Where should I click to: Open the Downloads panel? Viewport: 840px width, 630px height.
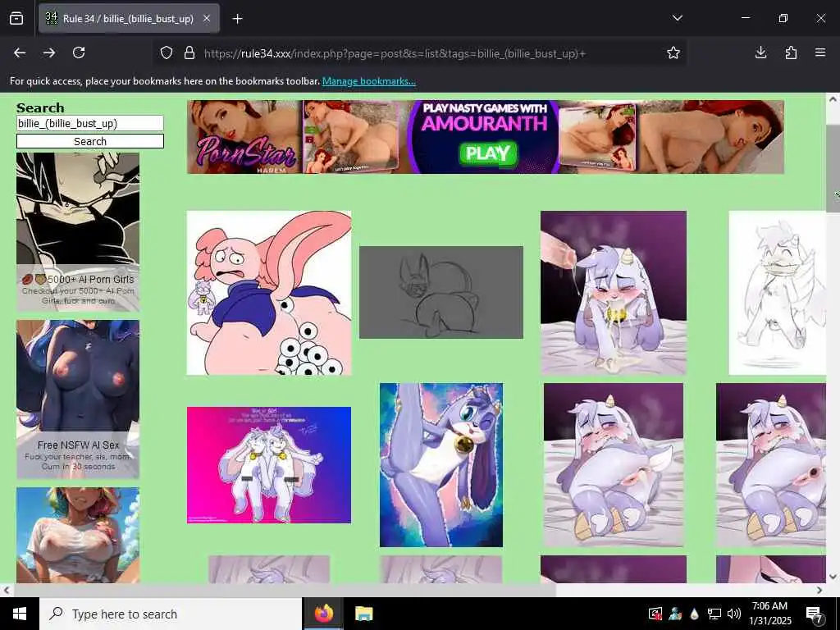click(760, 52)
